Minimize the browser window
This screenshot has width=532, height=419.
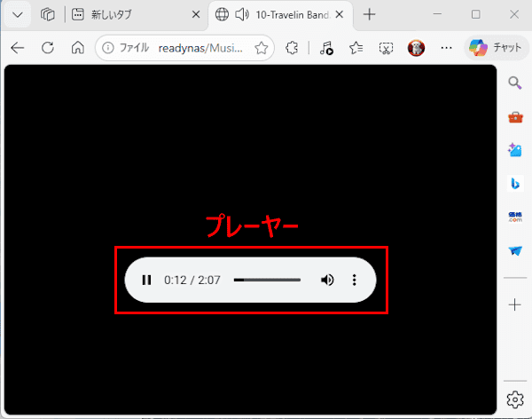point(437,14)
